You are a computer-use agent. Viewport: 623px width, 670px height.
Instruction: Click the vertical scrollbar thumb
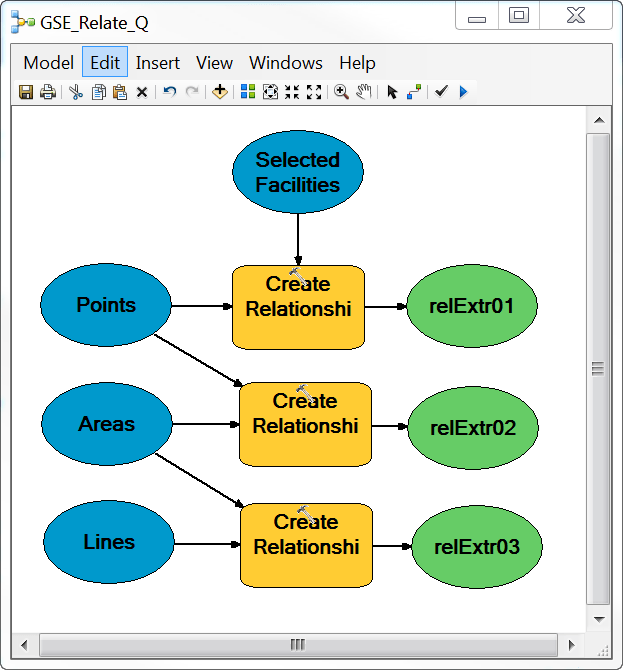coord(598,369)
